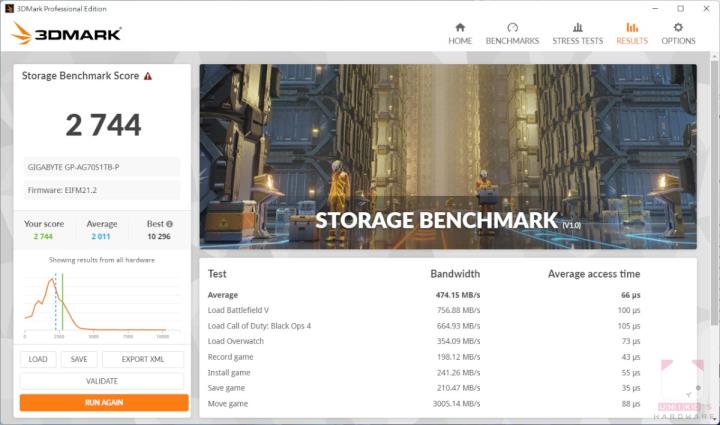
Task: Click Showing results from all hardware text
Action: click(102, 260)
